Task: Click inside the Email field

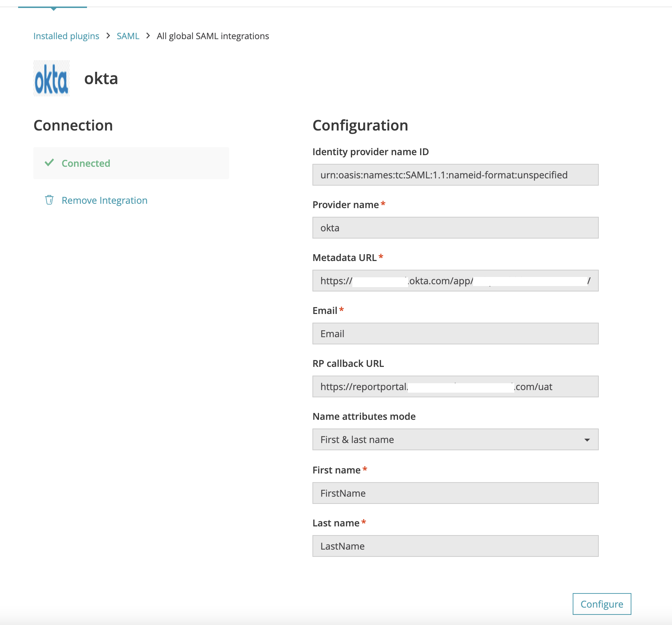Action: (455, 333)
